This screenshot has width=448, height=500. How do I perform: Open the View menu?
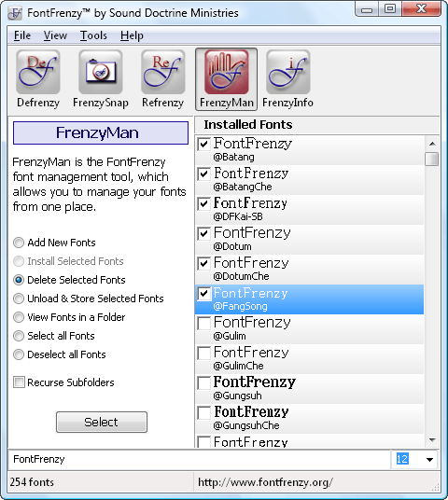click(55, 35)
